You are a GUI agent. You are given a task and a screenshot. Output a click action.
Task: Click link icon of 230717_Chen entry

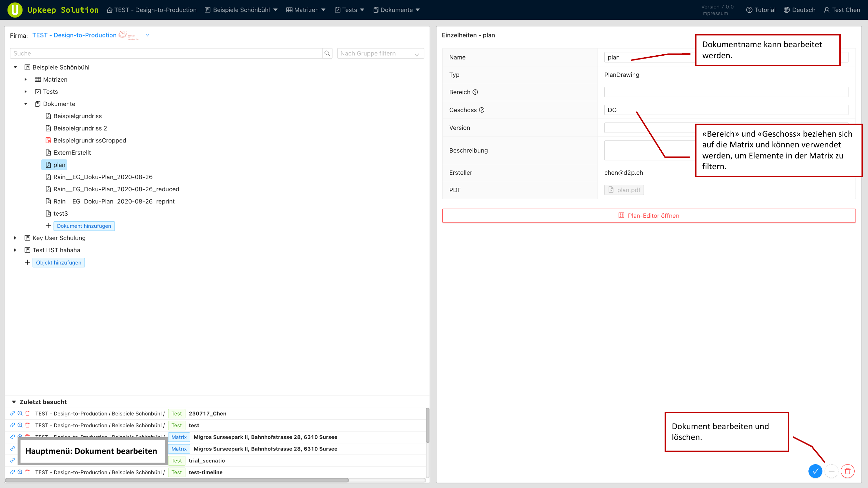pos(12,413)
